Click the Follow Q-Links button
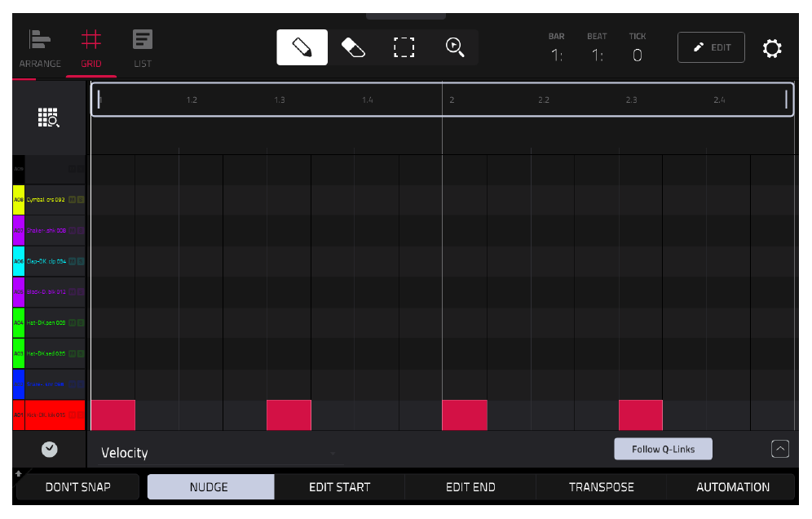 (x=663, y=449)
